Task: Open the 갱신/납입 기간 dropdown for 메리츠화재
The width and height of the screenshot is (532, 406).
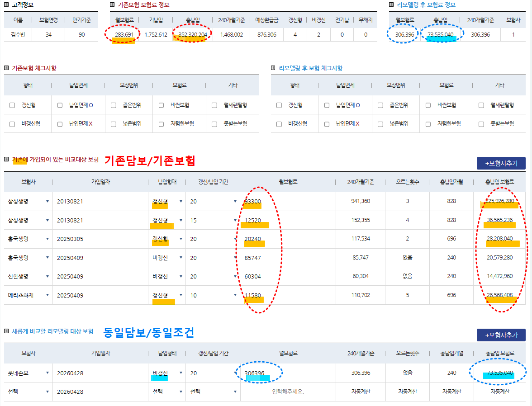Action: pyautogui.click(x=213, y=295)
